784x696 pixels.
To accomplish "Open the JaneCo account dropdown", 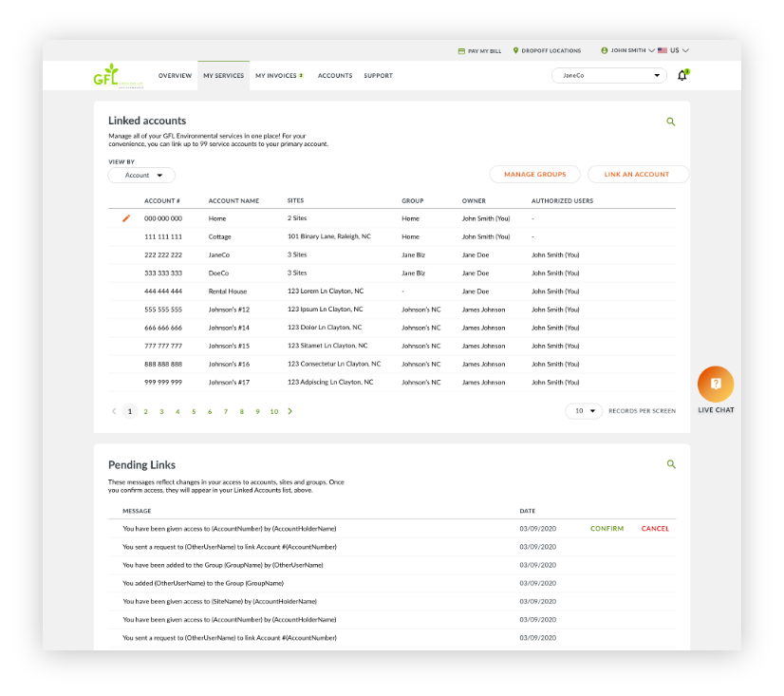I will click(609, 75).
